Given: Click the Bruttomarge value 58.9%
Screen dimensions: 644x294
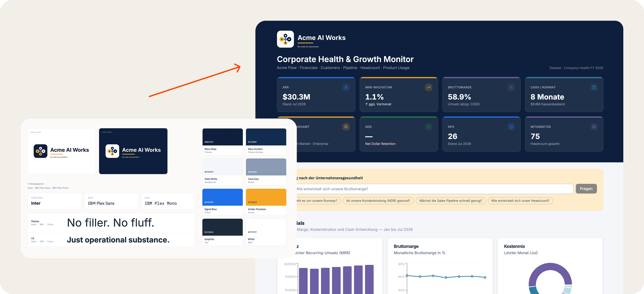Looking at the screenshot, I should coord(459,97).
